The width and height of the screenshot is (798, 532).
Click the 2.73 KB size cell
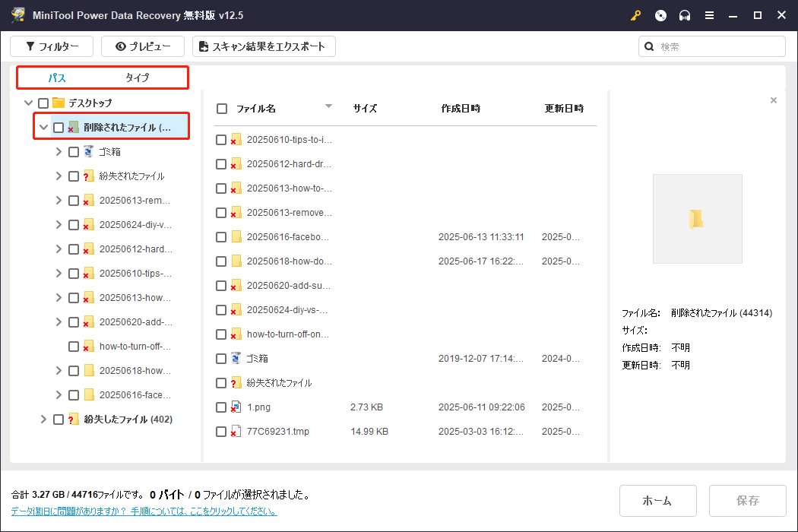tap(366, 407)
